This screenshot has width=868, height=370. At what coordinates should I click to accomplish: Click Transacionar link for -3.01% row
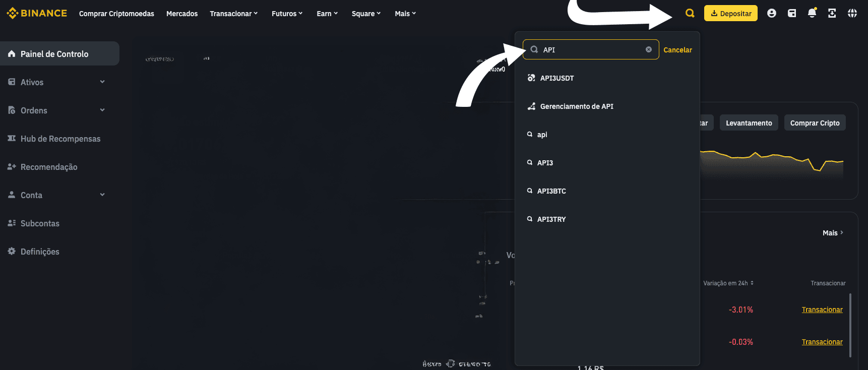(822, 310)
